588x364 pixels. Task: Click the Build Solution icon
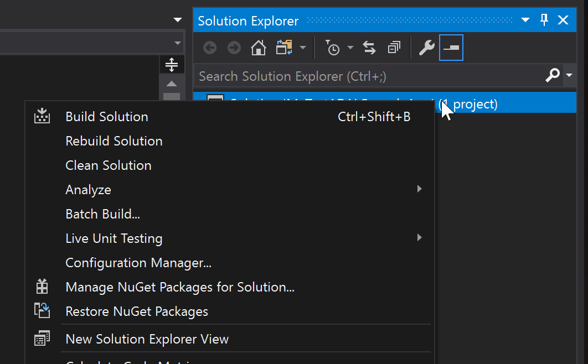(42, 117)
